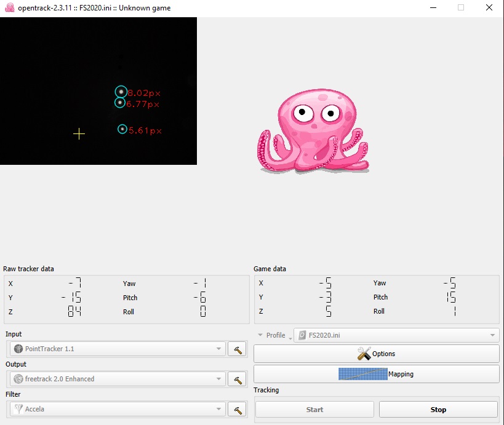Open Output protocol settings hammer button
Screen dimensions: 504x425
[237, 379]
